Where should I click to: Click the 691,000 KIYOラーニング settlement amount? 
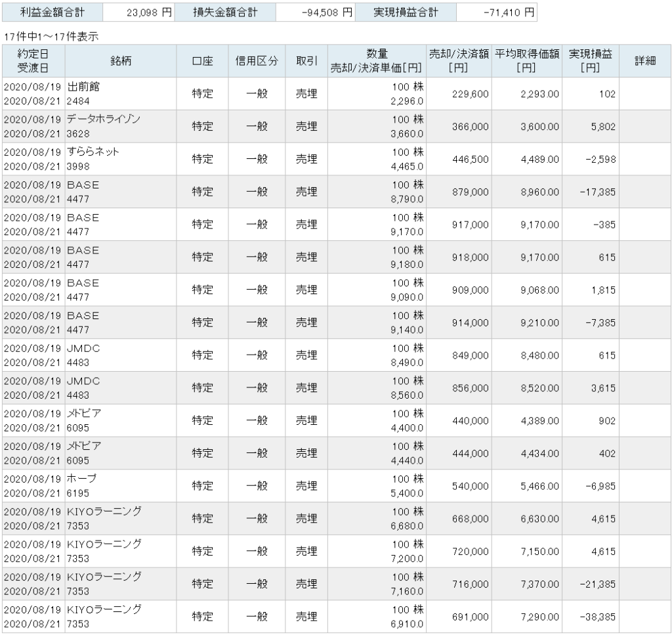[x=470, y=617]
